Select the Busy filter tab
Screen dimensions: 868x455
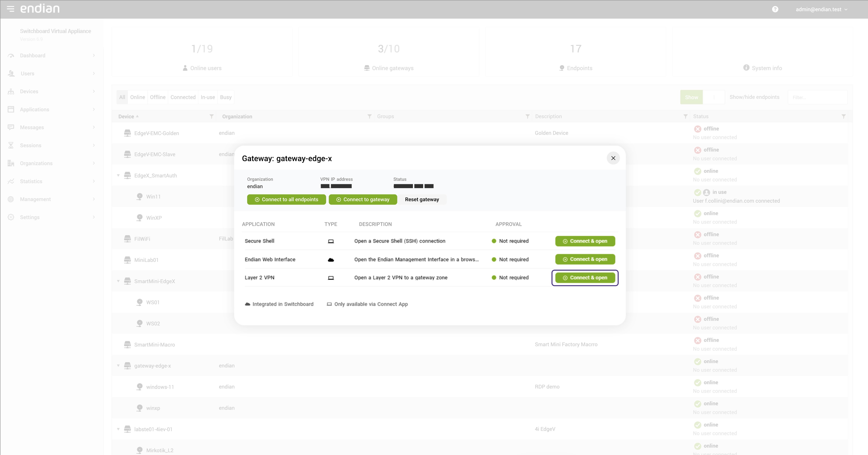pyautogui.click(x=226, y=97)
